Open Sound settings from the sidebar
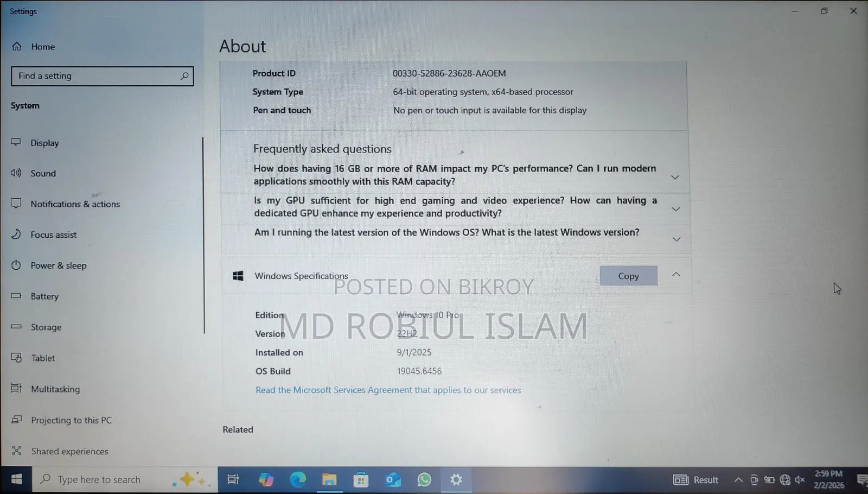 click(x=43, y=173)
